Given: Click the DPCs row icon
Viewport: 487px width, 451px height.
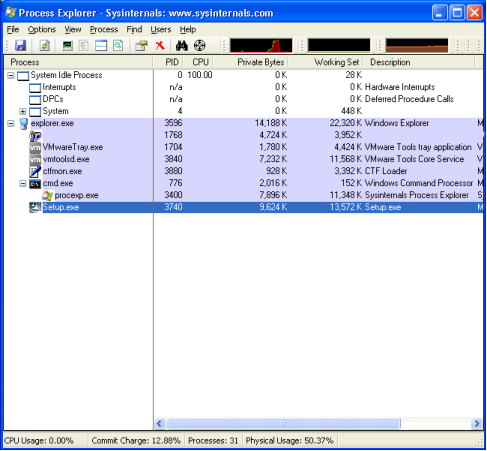Looking at the screenshot, I should tap(35, 100).
